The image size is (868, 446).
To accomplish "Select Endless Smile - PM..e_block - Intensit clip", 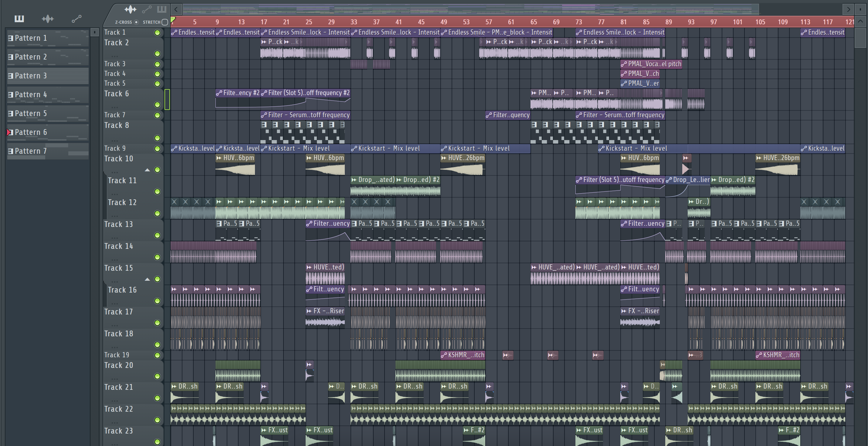I will pos(496,33).
